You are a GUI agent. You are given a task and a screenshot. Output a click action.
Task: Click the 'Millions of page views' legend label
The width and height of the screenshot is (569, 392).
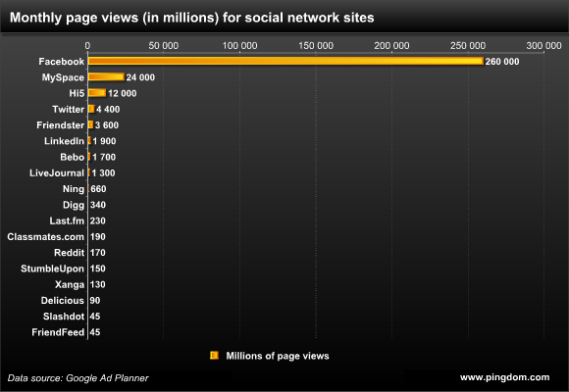point(278,356)
